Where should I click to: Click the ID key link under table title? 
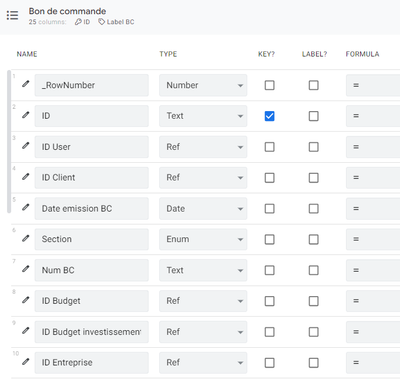point(82,22)
